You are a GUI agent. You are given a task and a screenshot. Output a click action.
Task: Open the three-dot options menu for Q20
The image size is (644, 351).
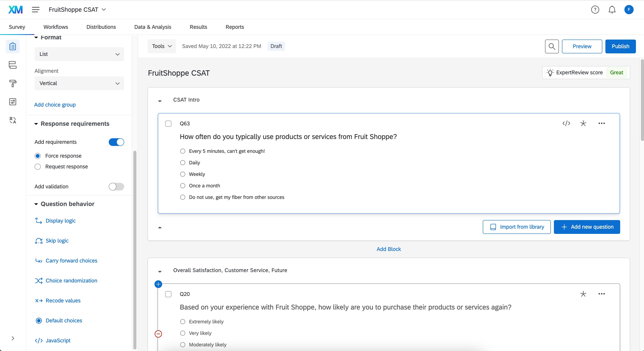point(602,294)
